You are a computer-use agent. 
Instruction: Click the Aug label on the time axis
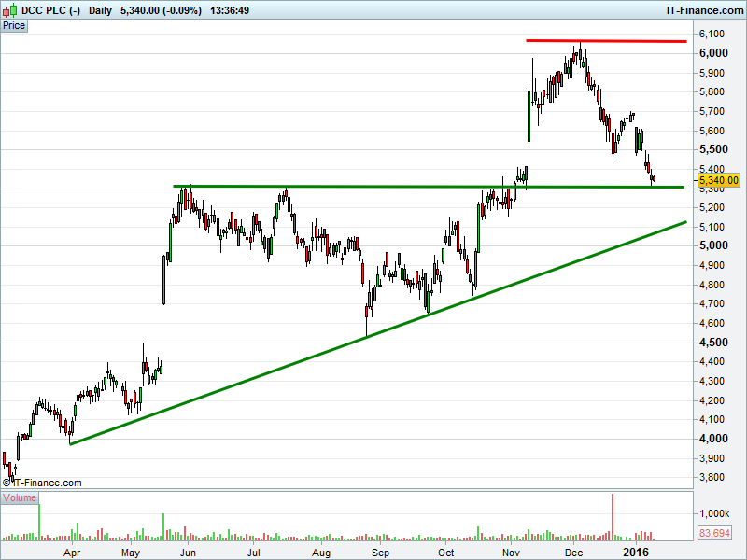tap(321, 552)
